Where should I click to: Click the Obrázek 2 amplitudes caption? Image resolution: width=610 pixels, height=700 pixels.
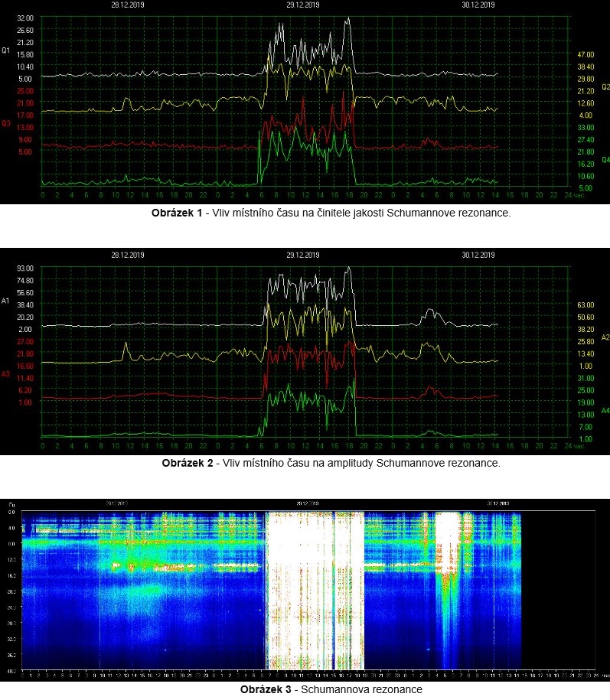click(x=331, y=463)
